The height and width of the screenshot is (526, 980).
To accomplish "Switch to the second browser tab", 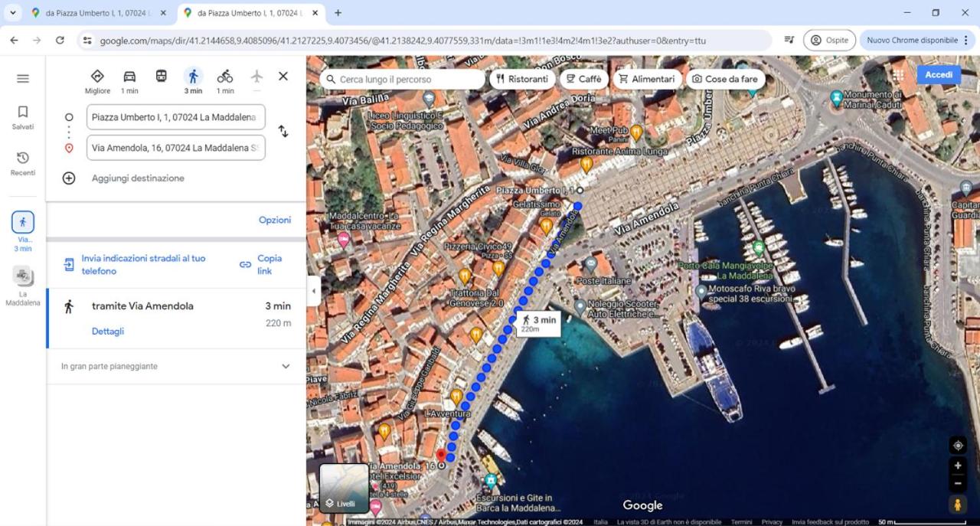I will 251,13.
